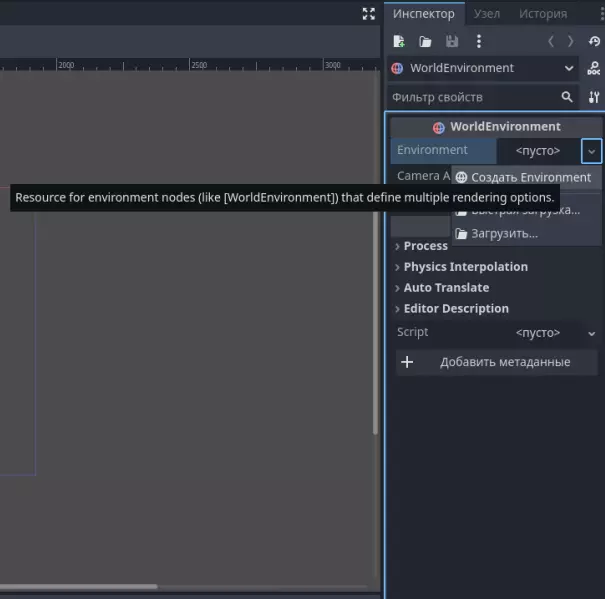Open the dock options dots beside История
Screen dimensions: 605x599
click(601, 14)
